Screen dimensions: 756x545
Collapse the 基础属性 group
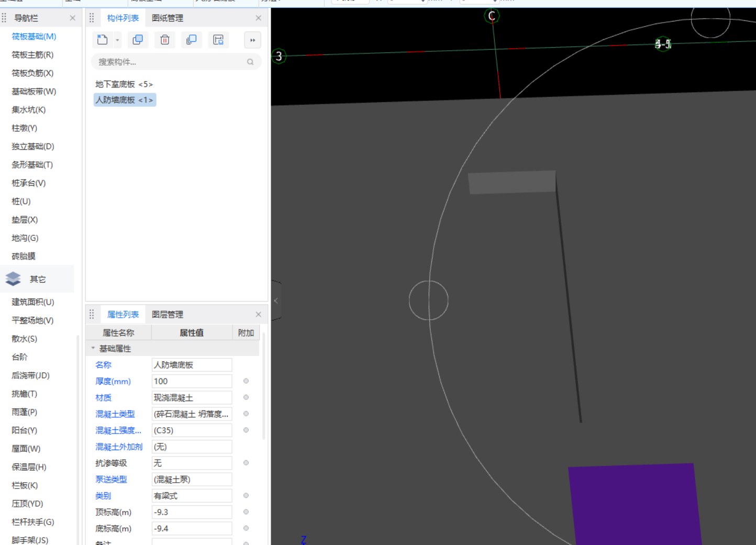pyautogui.click(x=93, y=348)
